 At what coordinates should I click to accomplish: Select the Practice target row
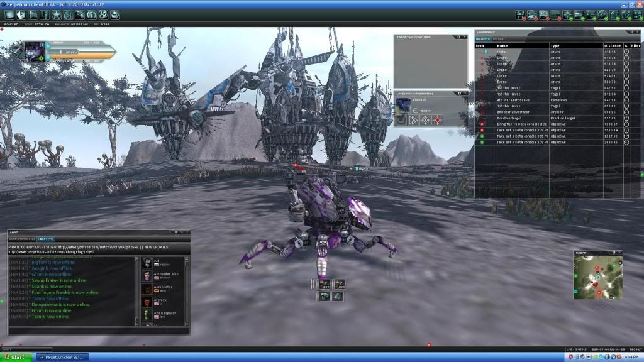coord(557,118)
